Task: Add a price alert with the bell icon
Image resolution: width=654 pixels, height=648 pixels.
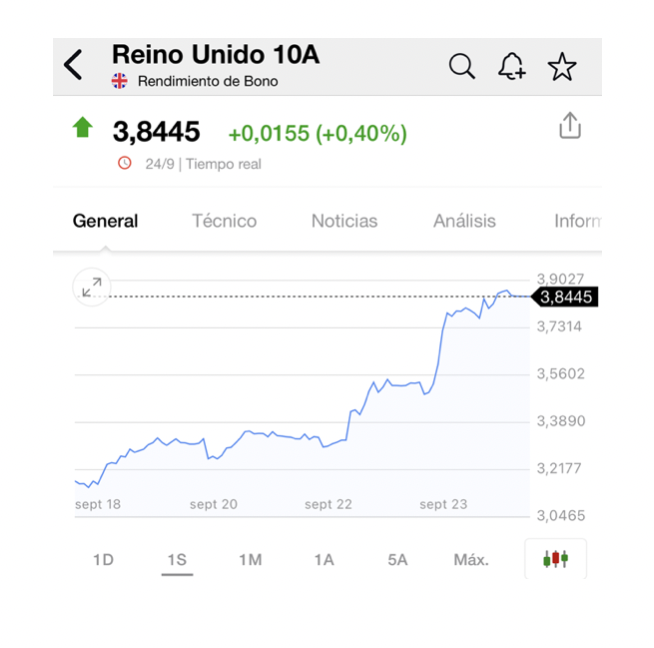Action: click(x=512, y=66)
